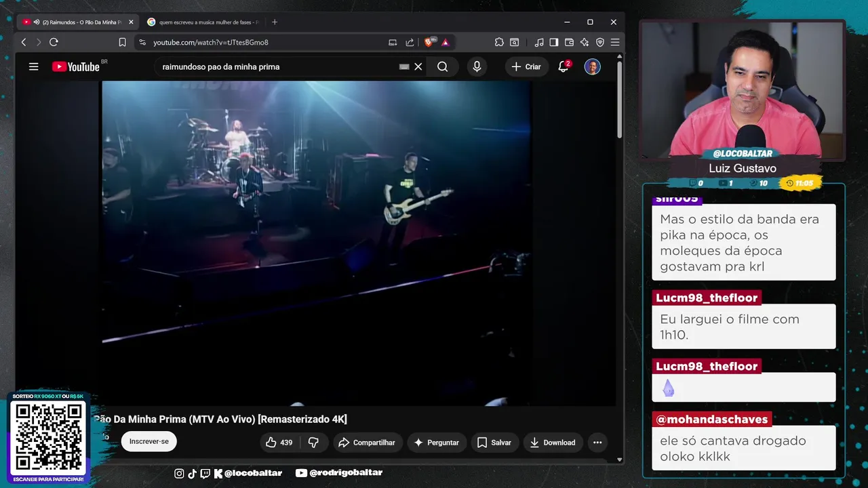Click the Perguntar button

(437, 443)
